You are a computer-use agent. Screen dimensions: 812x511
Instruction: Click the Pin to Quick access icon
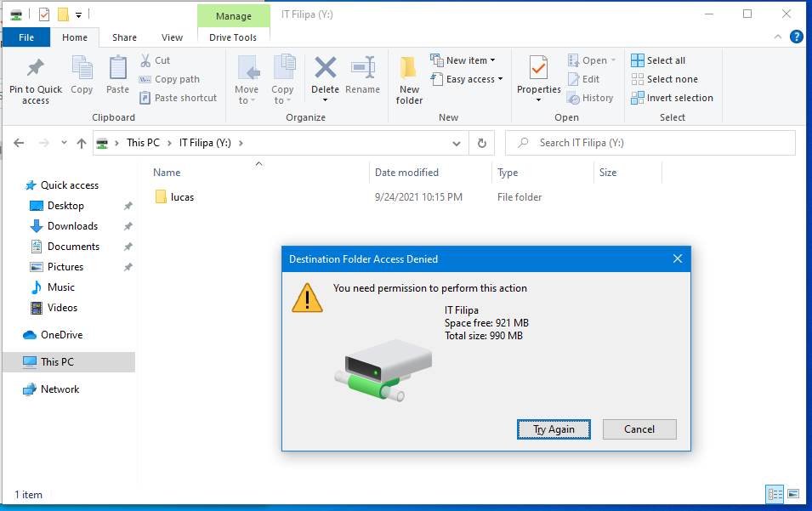[35, 69]
